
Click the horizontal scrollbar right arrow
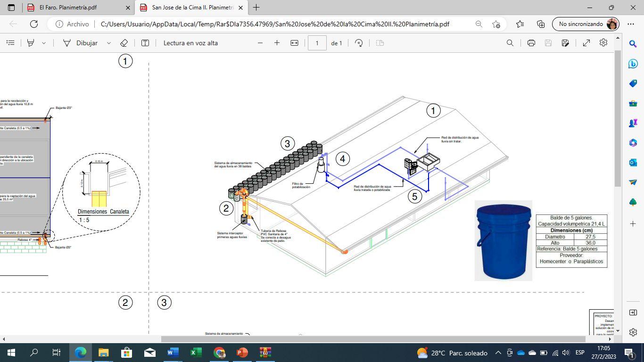(610, 339)
